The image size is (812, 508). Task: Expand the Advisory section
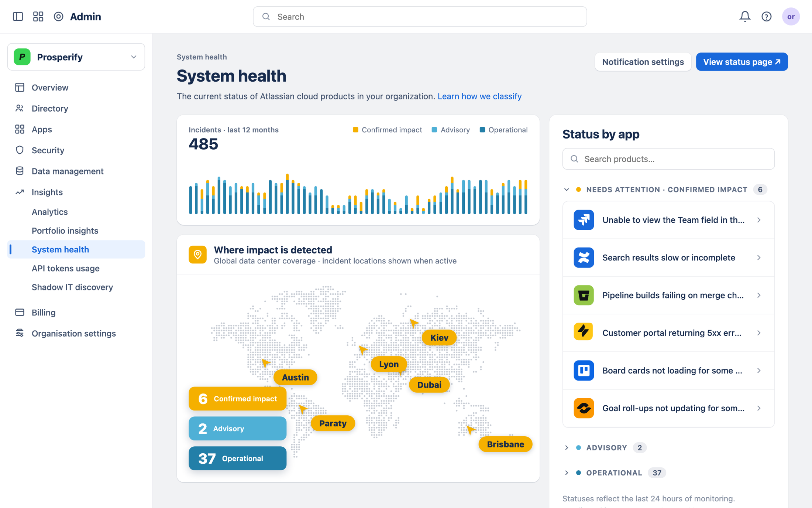click(x=567, y=448)
